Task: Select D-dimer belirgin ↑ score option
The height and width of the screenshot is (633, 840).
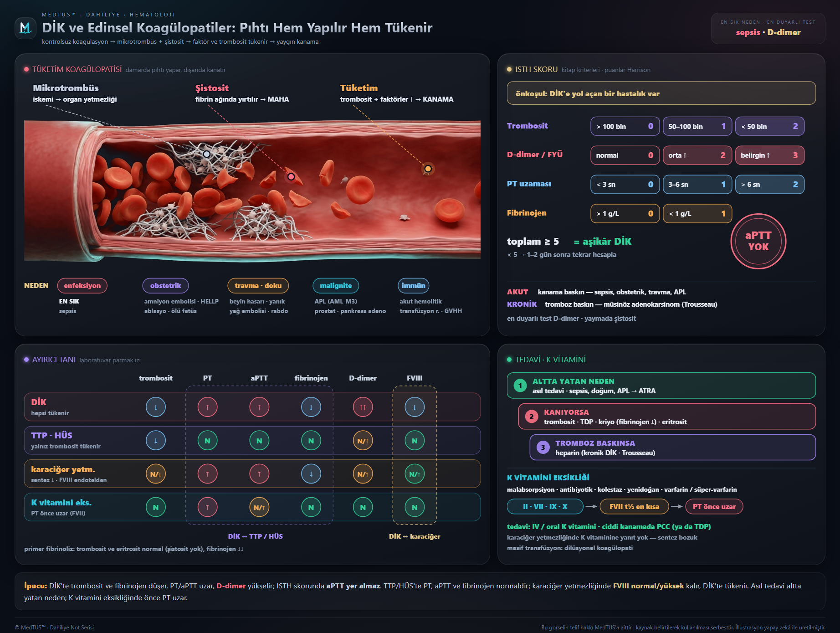Action: point(769,155)
